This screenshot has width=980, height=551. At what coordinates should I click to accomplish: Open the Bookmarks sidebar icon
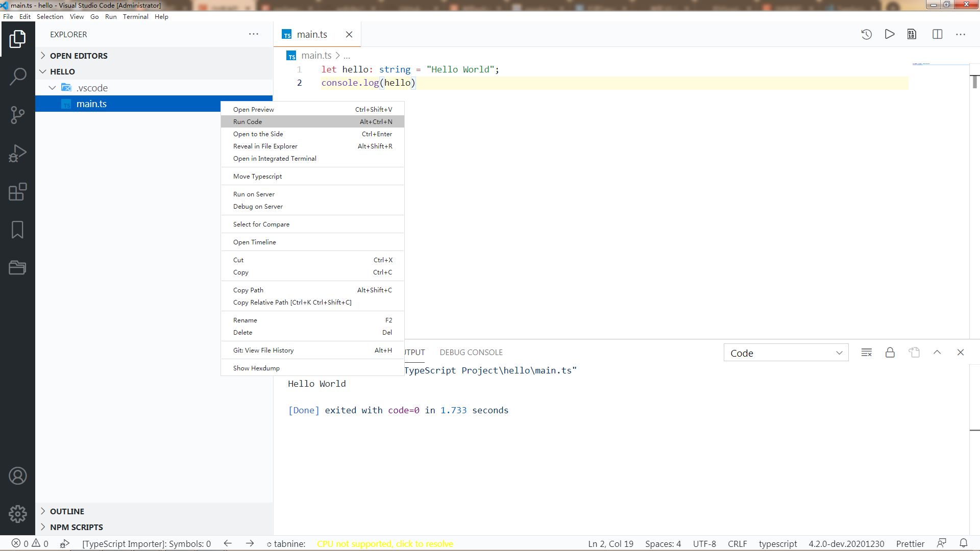17,230
